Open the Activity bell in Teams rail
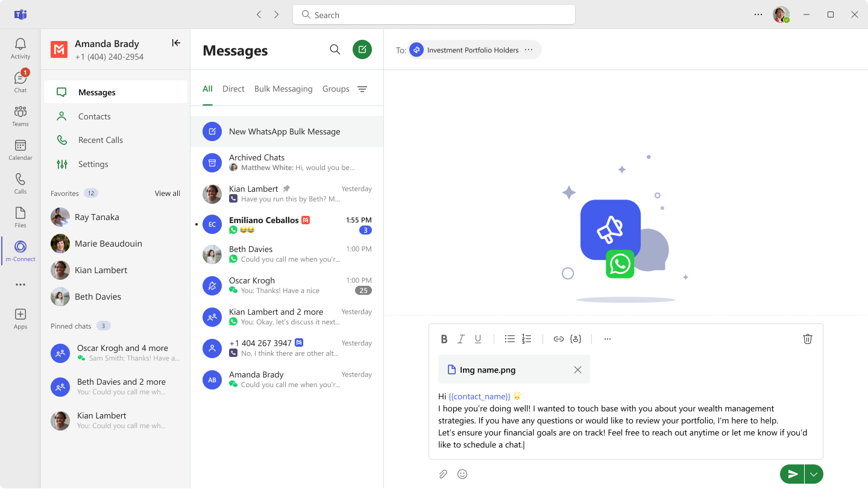The height and width of the screenshot is (489, 868). click(20, 48)
